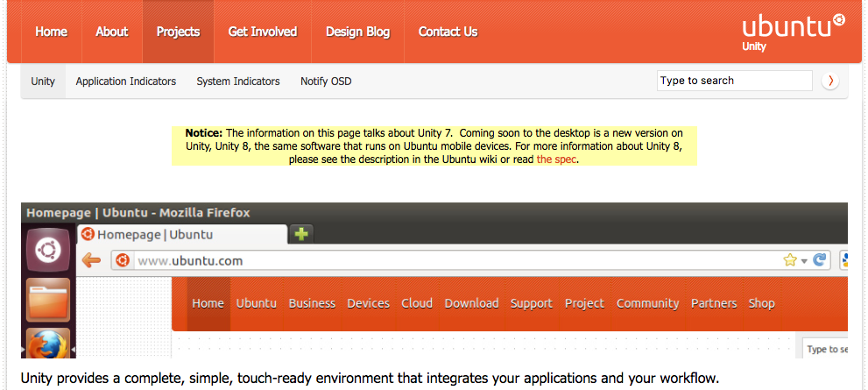
Task: Click the ubuntu Unity logo
Action: point(793,32)
